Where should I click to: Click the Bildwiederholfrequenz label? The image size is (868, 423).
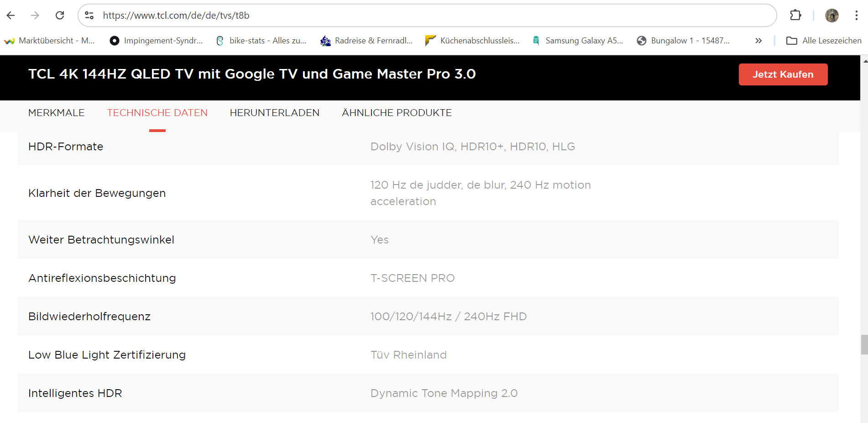[x=89, y=317]
